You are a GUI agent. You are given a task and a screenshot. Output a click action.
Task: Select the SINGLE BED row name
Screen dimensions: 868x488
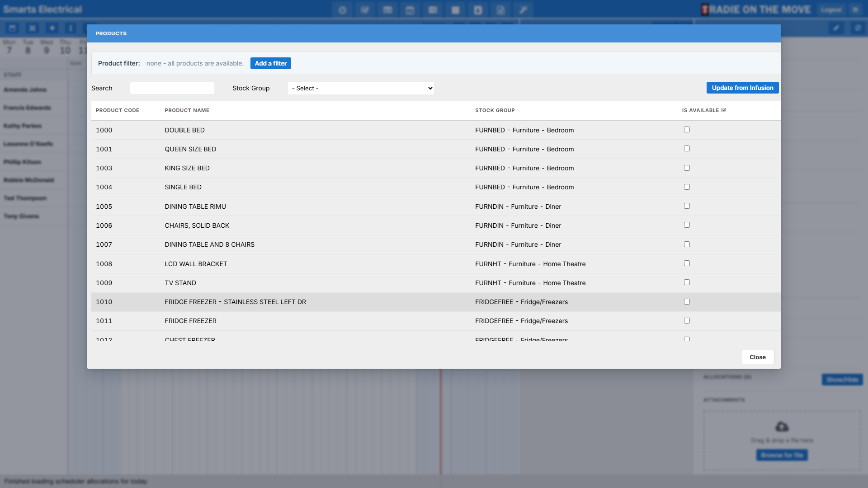pyautogui.click(x=183, y=187)
